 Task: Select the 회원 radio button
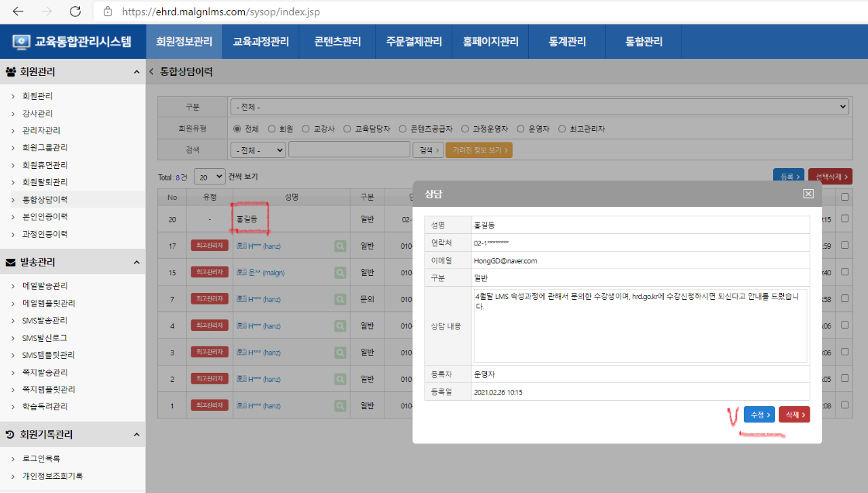[271, 129]
